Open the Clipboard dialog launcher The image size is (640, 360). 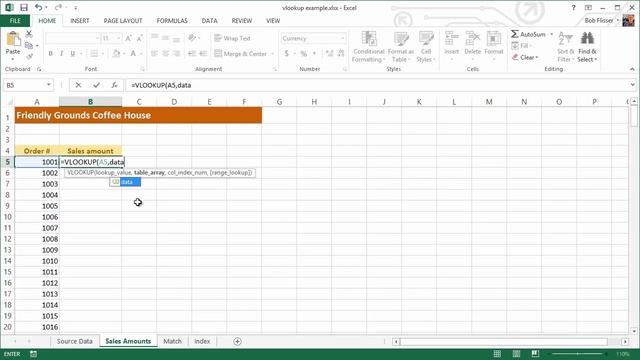39,69
